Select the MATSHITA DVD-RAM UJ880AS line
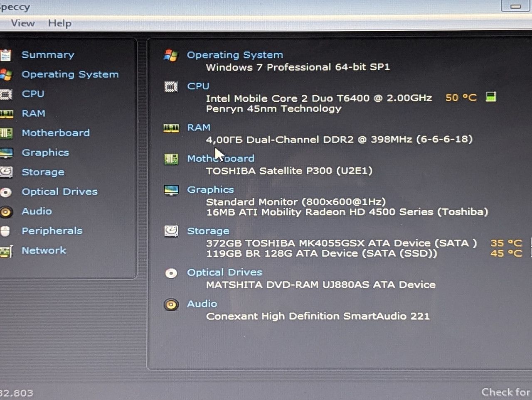This screenshot has width=532, height=400. [x=321, y=285]
